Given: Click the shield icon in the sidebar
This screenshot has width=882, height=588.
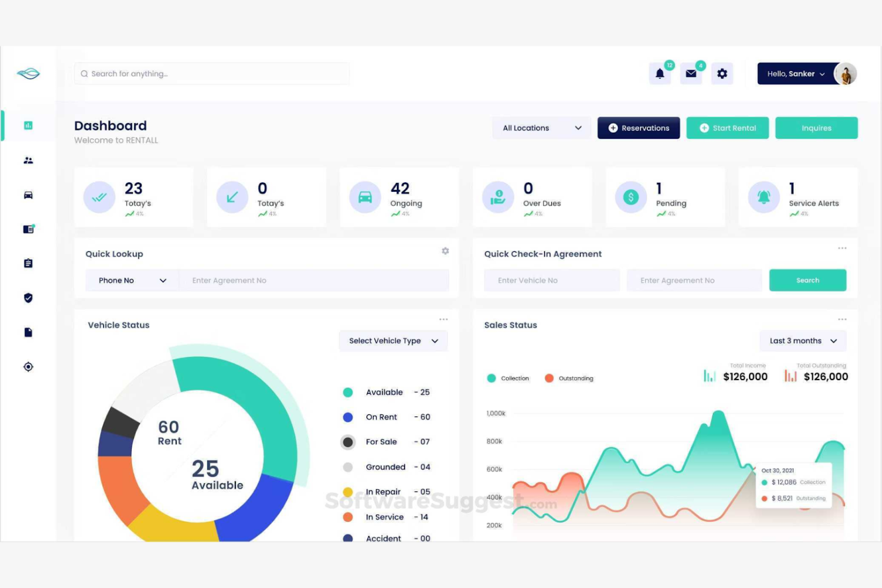Looking at the screenshot, I should pyautogui.click(x=28, y=298).
